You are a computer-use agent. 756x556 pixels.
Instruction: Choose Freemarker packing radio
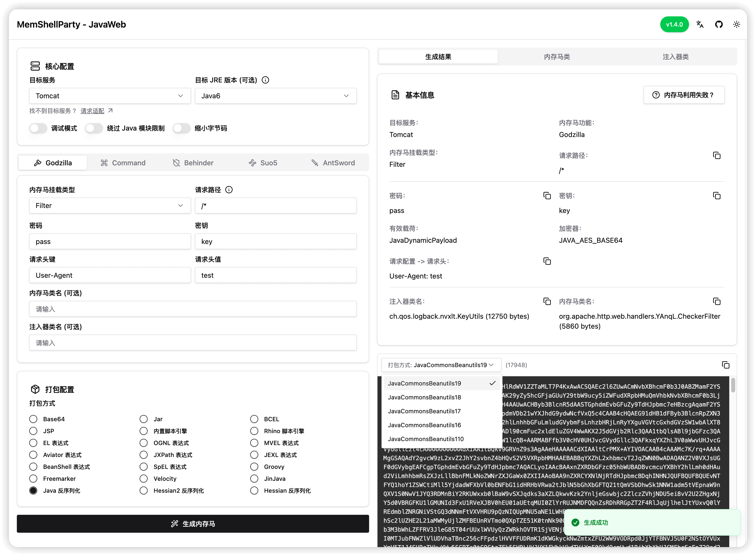pyautogui.click(x=33, y=479)
